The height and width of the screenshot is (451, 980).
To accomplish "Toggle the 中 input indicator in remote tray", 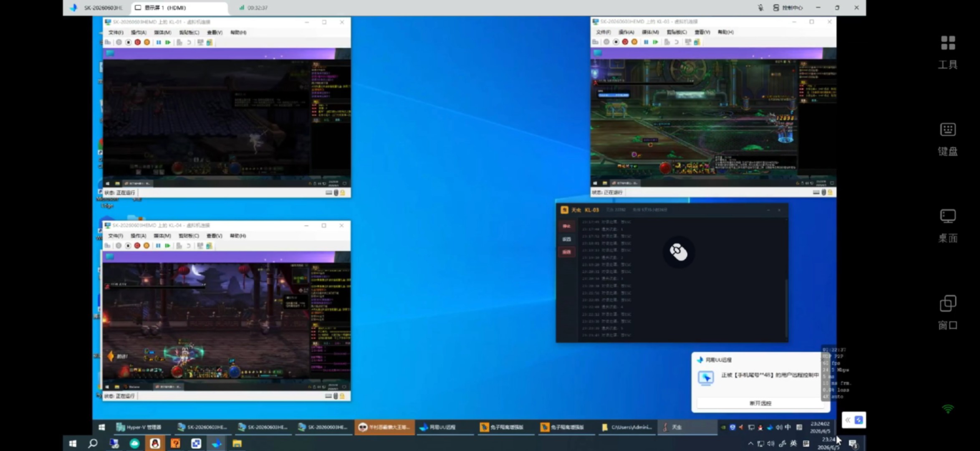I will point(788,427).
